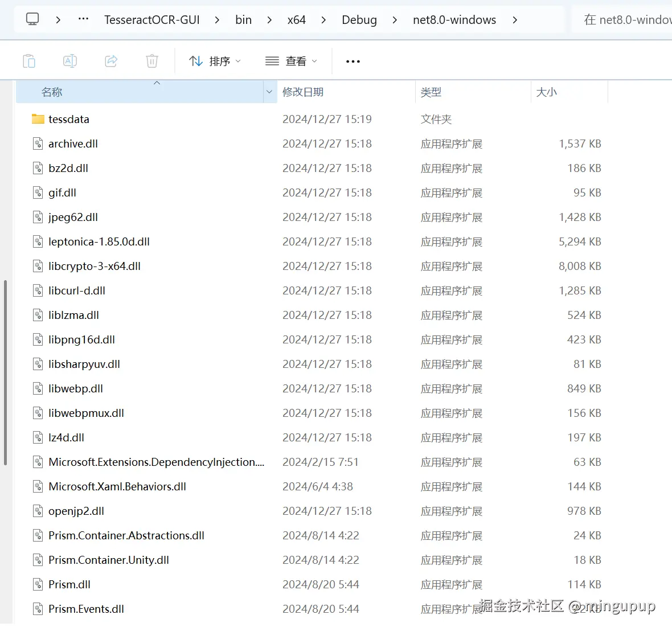Viewport: 672px width, 631px height.
Task: Click the This PC monitor icon in breadcrumb
Action: [32, 19]
